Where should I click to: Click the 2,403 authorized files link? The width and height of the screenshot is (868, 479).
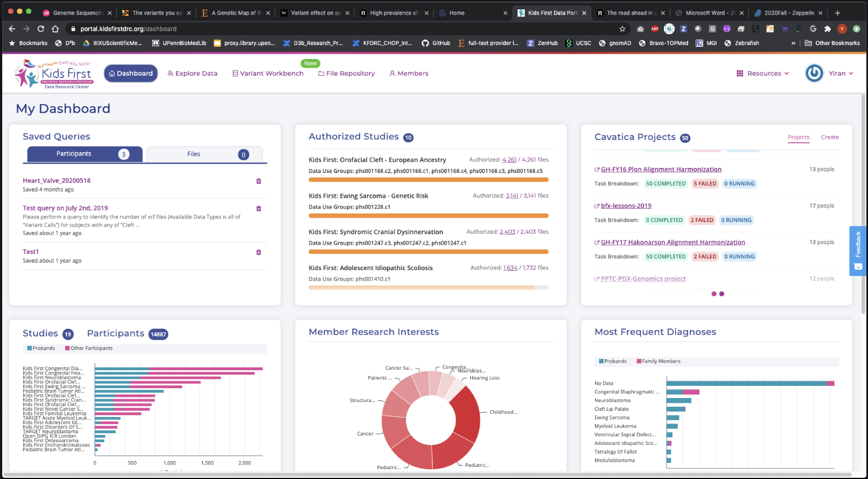508,231
